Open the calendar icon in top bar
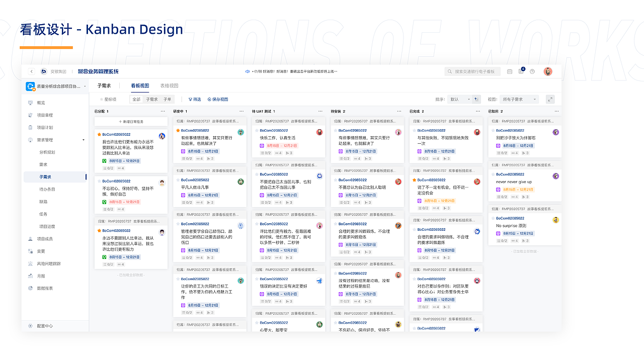Screen dimensions: 644x362 click(x=510, y=71)
